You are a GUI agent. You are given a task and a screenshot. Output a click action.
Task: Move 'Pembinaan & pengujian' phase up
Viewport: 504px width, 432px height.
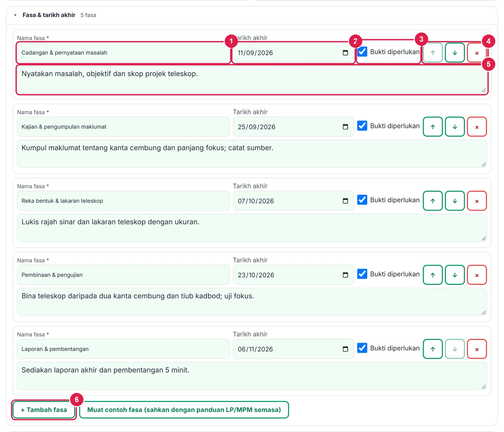[x=433, y=275]
